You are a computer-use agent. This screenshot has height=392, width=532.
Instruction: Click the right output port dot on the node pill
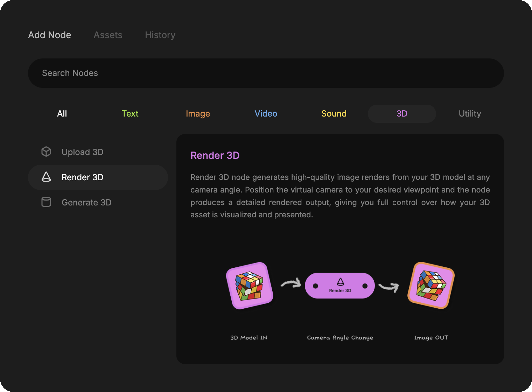pos(365,286)
